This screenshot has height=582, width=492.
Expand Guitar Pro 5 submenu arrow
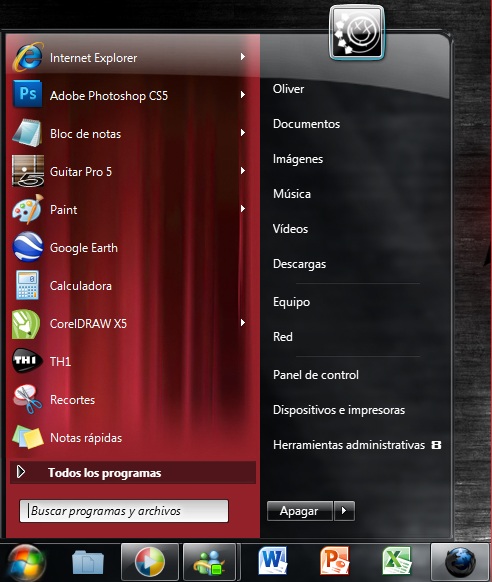243,171
